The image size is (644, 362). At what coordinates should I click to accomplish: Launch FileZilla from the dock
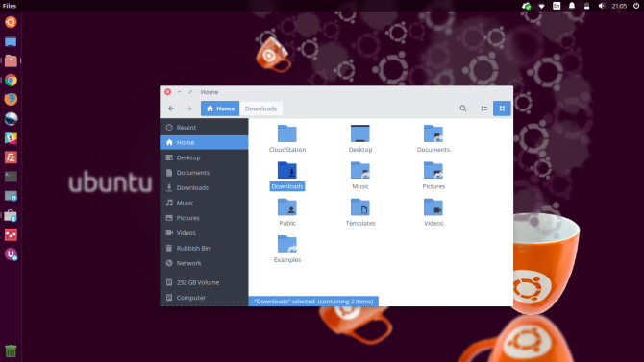click(11, 157)
